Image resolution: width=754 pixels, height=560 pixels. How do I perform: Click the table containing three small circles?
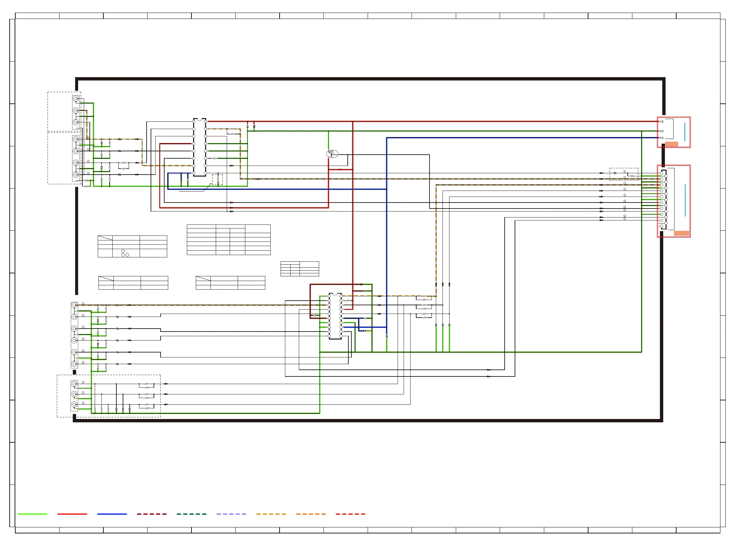pyautogui.click(x=132, y=246)
